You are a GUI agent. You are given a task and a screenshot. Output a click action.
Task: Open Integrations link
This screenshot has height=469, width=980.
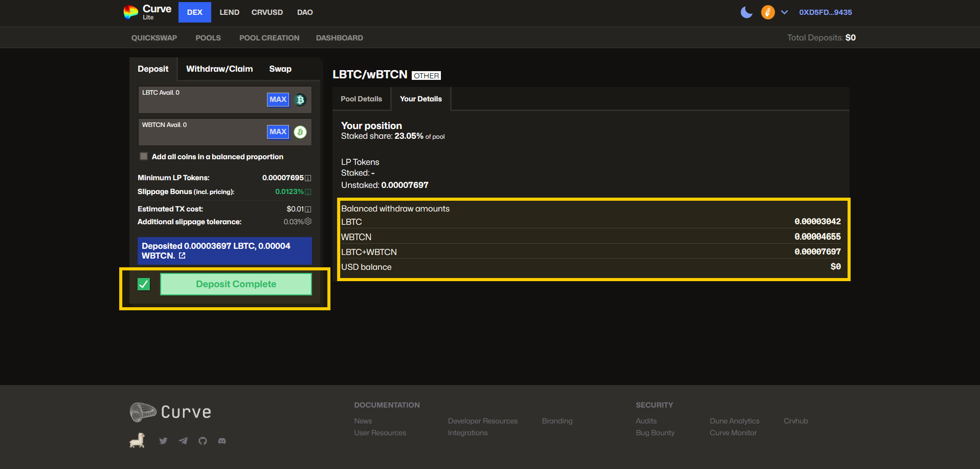point(468,433)
